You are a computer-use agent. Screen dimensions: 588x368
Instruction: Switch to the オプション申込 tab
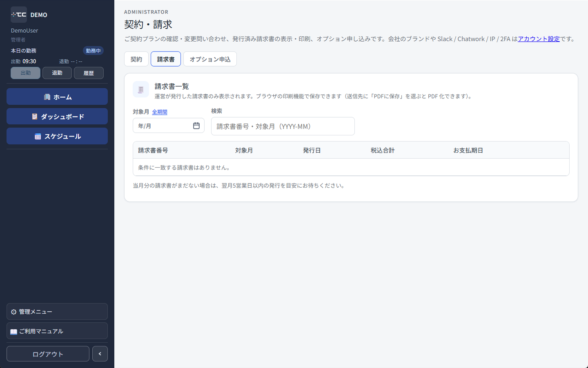(210, 59)
